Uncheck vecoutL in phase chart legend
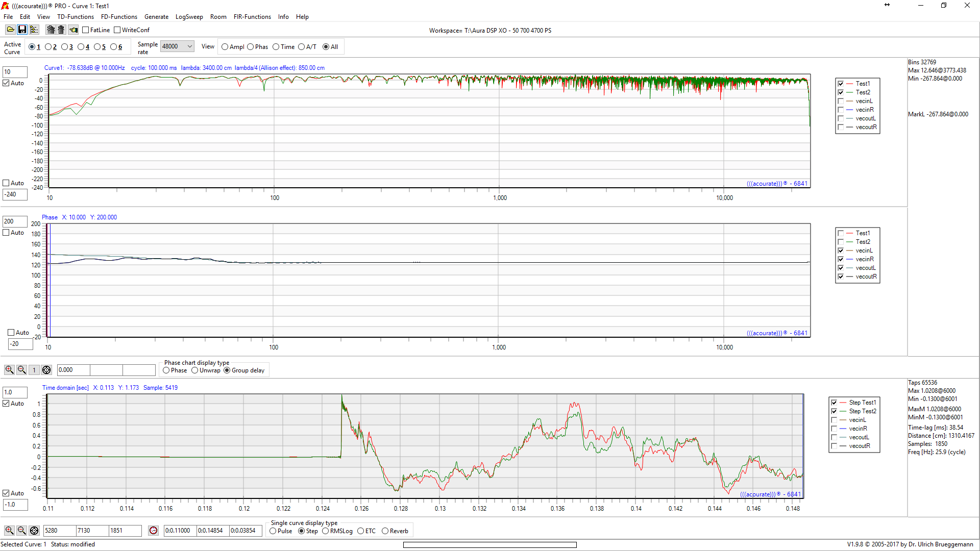This screenshot has height=551, width=980. click(841, 268)
